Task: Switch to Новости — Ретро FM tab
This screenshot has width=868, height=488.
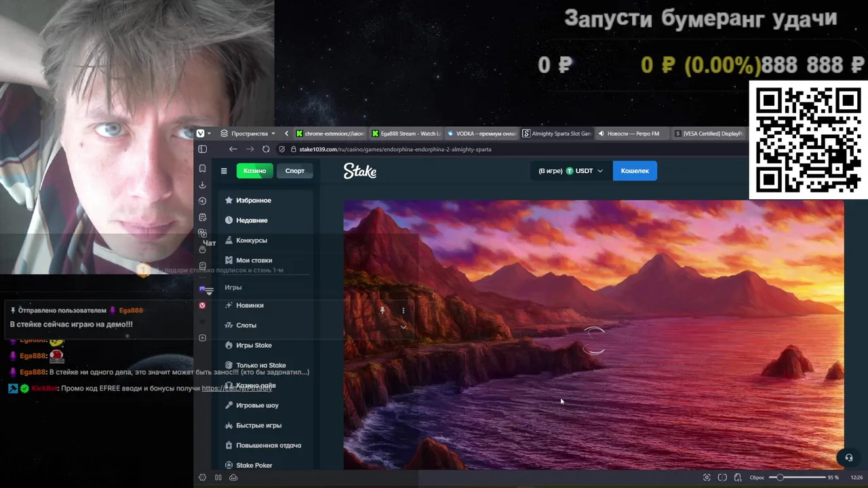Action: (x=632, y=134)
